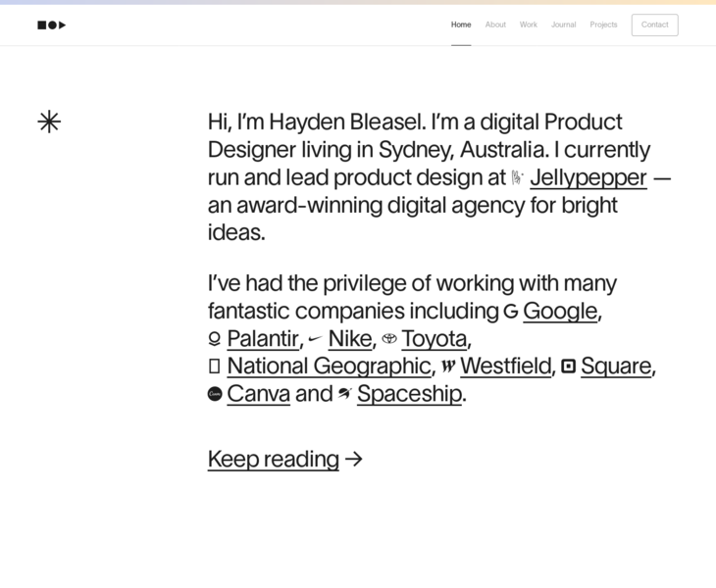Follow the Toyota link
The height and width of the screenshot is (588, 716).
coord(435,339)
